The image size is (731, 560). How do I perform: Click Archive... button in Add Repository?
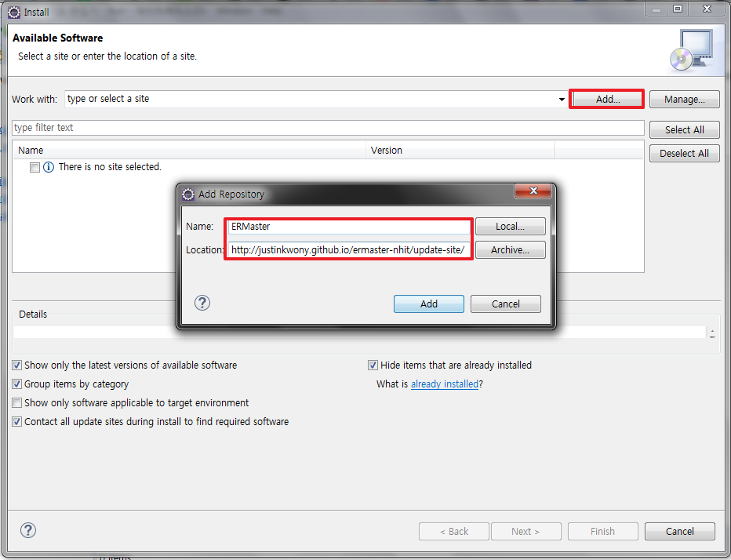[510, 250]
